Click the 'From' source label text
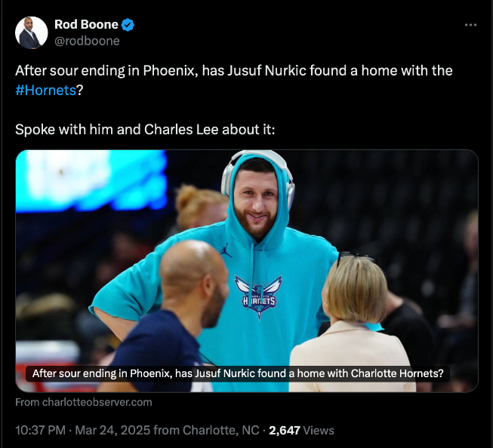 pyautogui.click(x=28, y=402)
